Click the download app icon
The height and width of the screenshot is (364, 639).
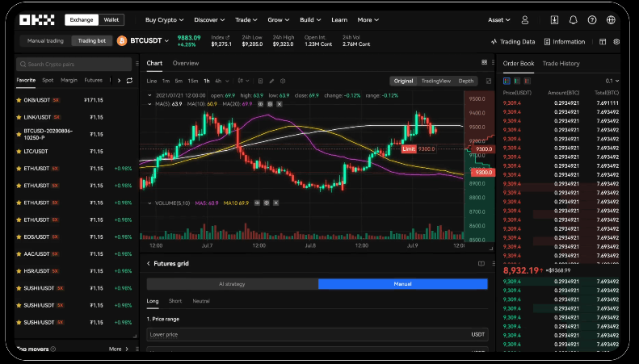[x=554, y=19]
